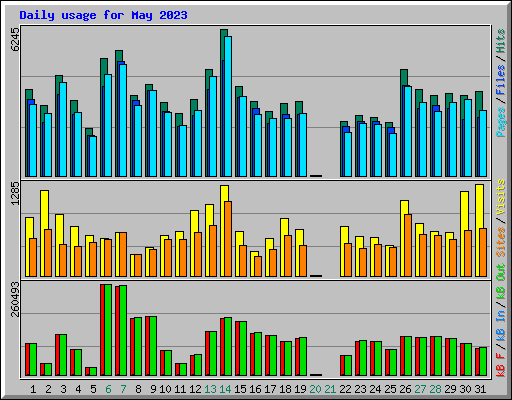
Task: Select green weekend day label 28
Action: coord(435,389)
